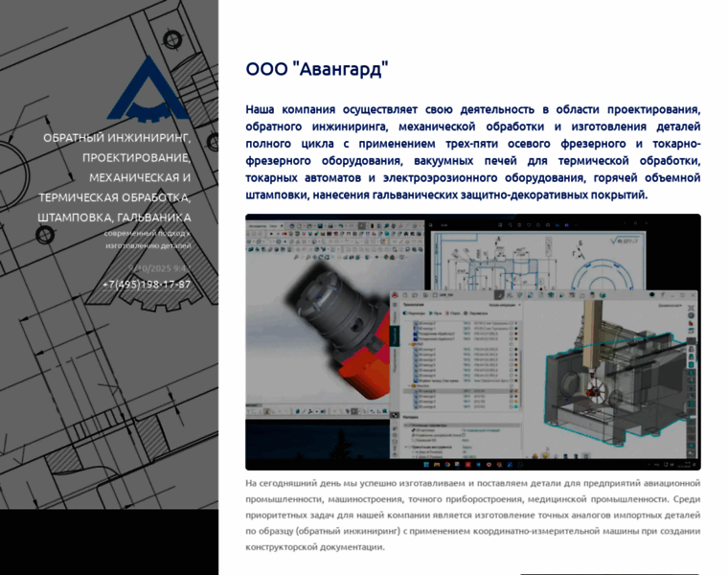728x575 pixels.
Task: Click the ООО "Авангард" page heading
Action: tap(317, 70)
